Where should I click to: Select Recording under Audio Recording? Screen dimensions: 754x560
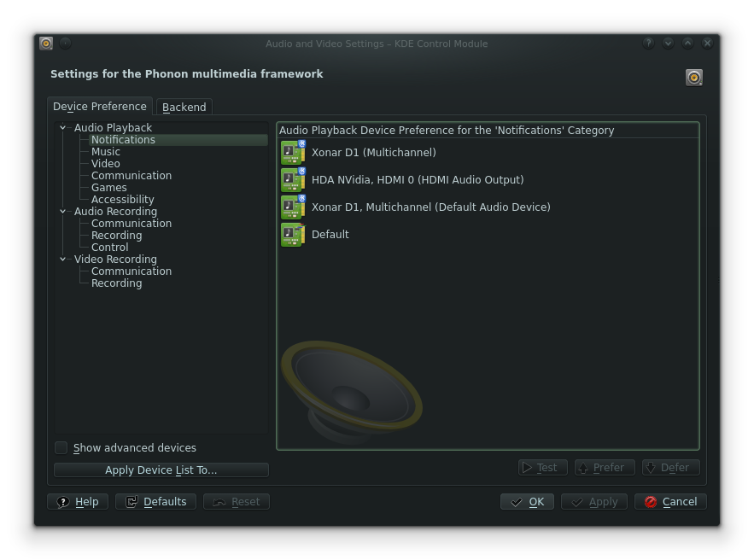pos(116,236)
